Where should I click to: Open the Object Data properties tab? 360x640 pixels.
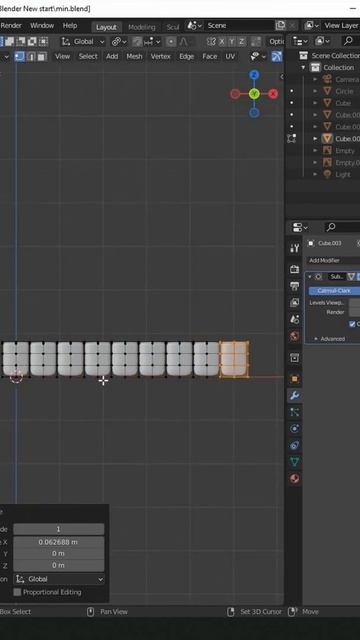coord(294,462)
